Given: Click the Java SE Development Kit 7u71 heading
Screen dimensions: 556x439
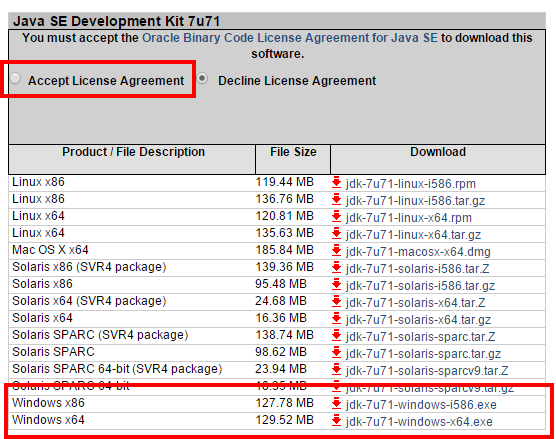Looking at the screenshot, I should click(x=117, y=21).
